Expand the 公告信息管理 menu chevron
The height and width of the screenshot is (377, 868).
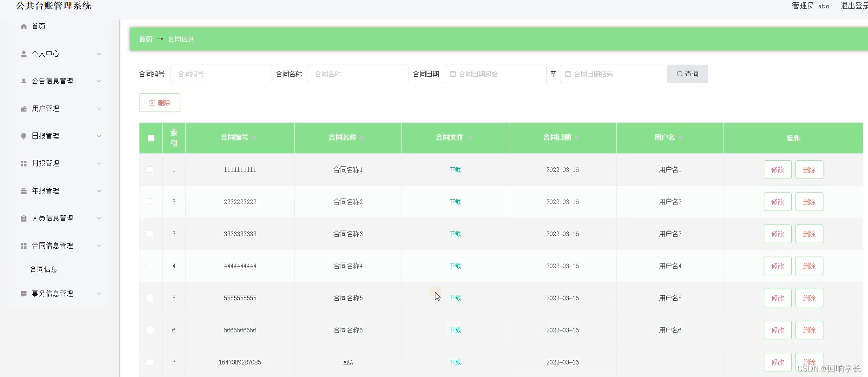pyautogui.click(x=99, y=81)
